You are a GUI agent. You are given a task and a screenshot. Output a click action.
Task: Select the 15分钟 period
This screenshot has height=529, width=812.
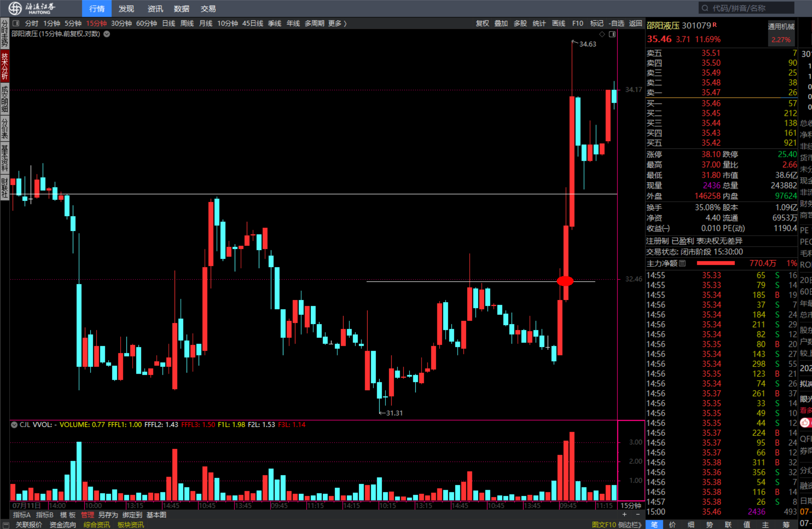[x=96, y=23]
